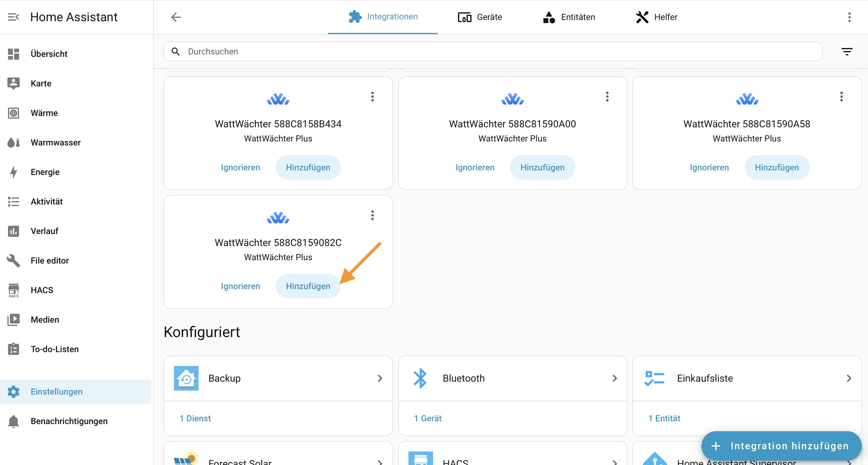Open File editor wrench item
The image size is (868, 465).
pyautogui.click(x=49, y=260)
